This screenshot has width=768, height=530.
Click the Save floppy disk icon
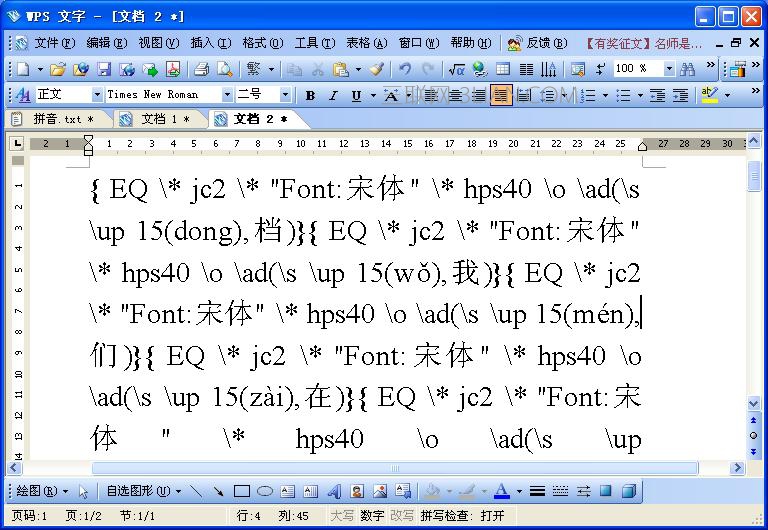[104, 69]
